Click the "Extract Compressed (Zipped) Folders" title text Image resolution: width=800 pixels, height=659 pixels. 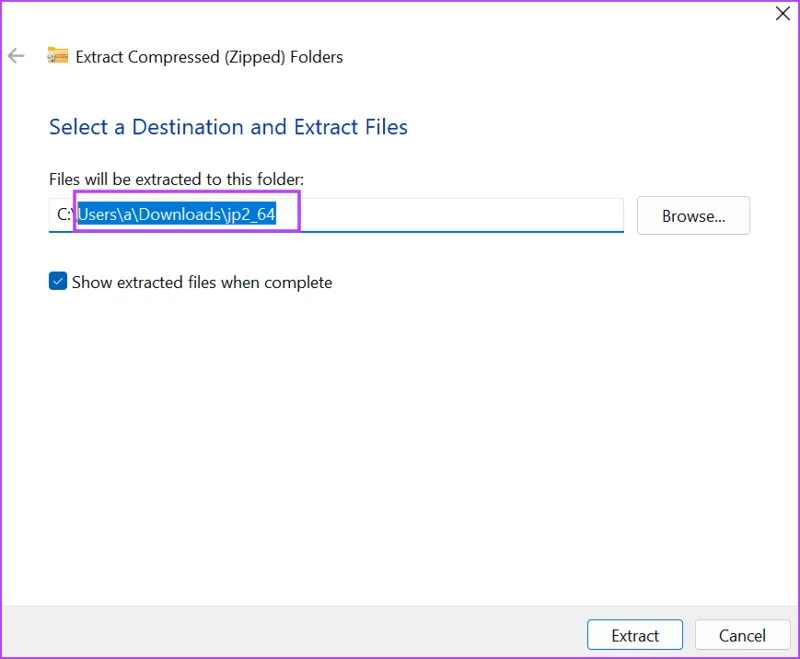coord(209,57)
